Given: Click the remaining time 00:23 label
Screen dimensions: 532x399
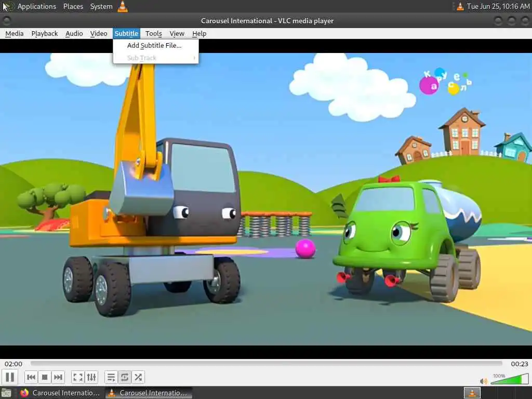Looking at the screenshot, I should tap(520, 364).
